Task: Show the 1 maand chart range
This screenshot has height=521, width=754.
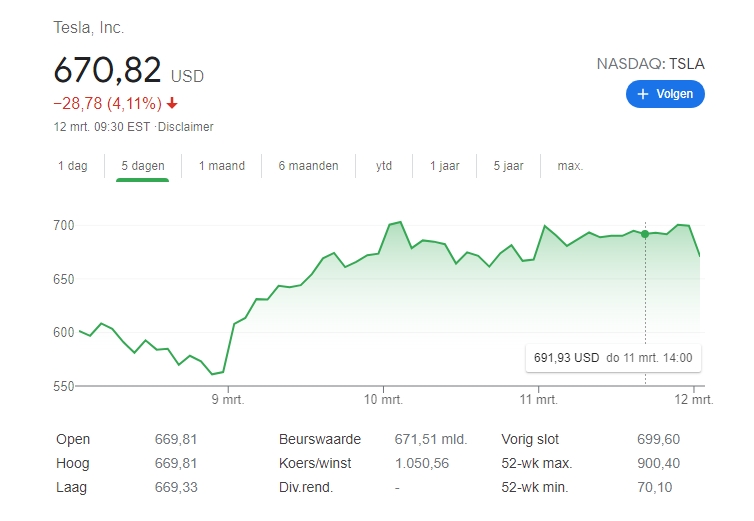Action: click(x=221, y=166)
